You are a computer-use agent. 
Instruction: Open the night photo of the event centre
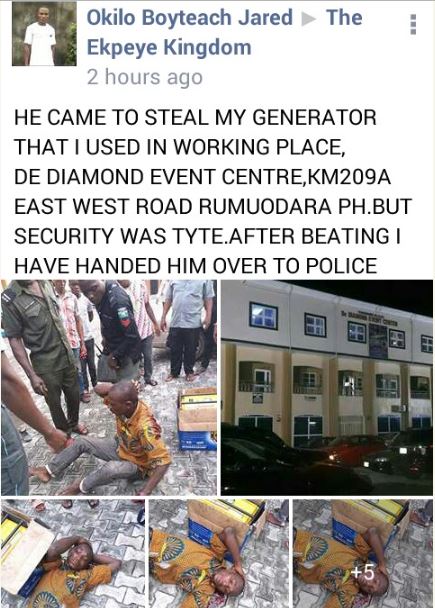click(327, 387)
